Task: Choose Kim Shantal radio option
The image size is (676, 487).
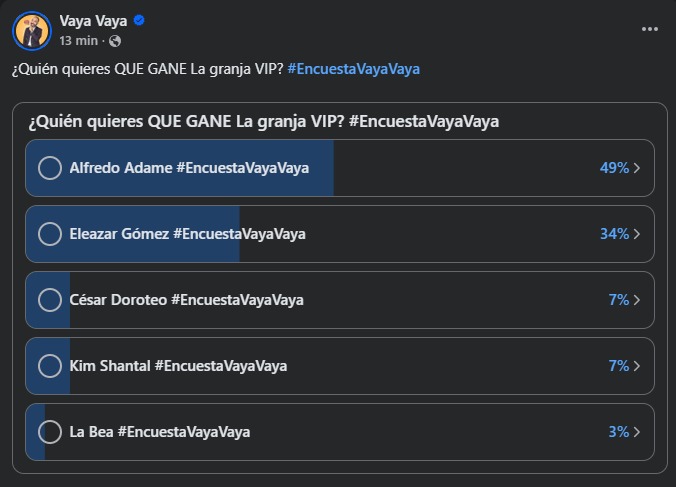Action: tap(50, 366)
